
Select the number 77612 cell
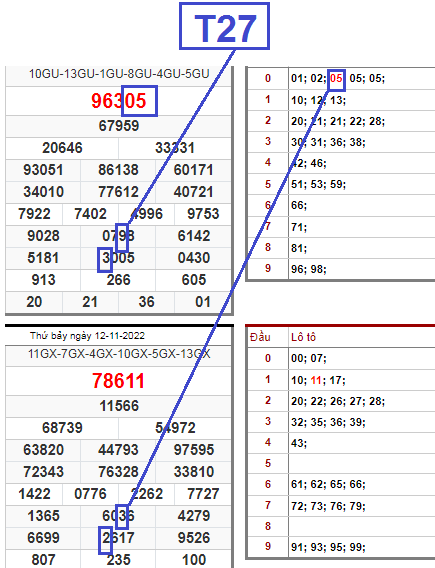point(118,192)
